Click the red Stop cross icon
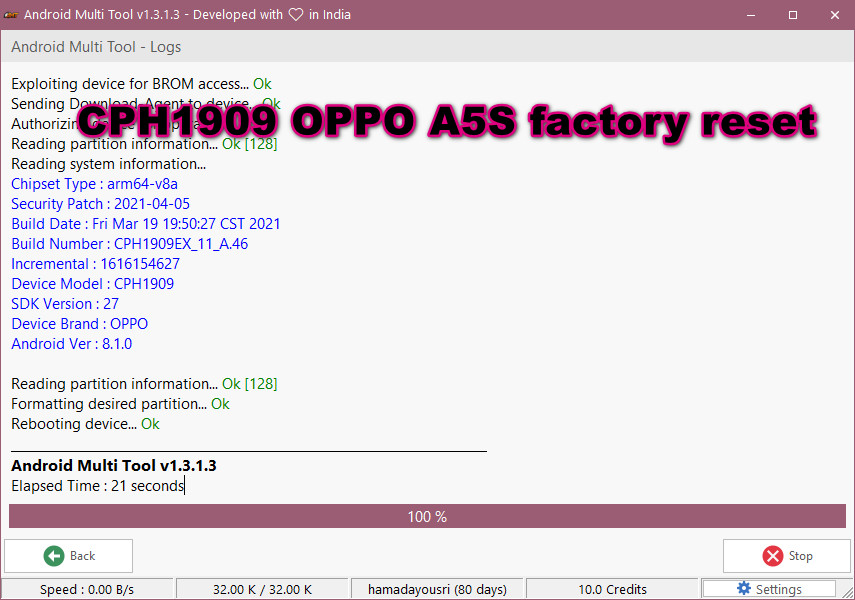This screenshot has height=600, width=855. [x=772, y=556]
